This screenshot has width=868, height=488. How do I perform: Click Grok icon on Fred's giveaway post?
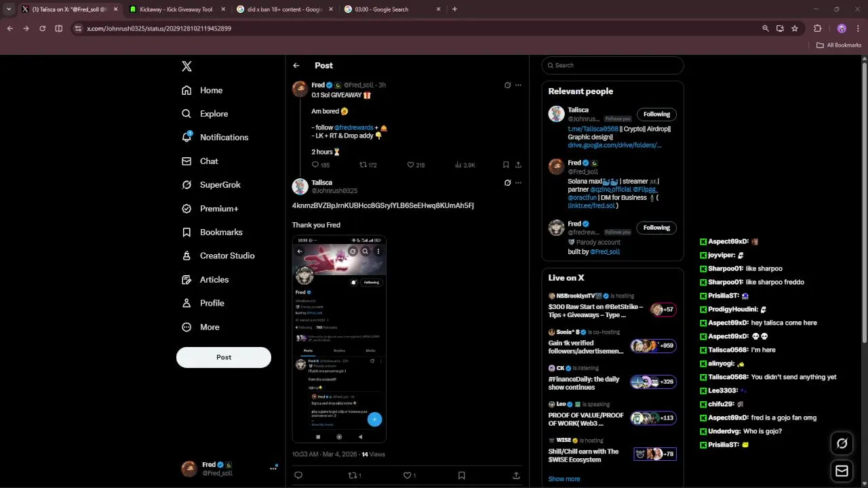[x=507, y=85]
